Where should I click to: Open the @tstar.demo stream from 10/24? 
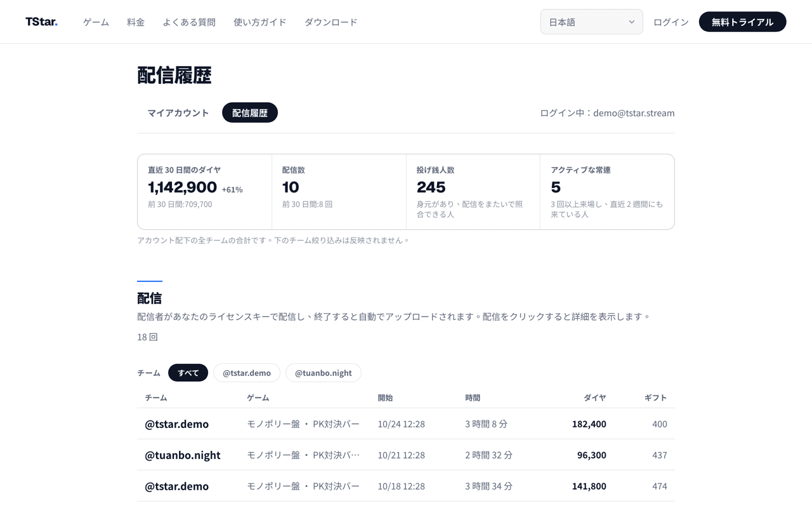pyautogui.click(x=406, y=424)
